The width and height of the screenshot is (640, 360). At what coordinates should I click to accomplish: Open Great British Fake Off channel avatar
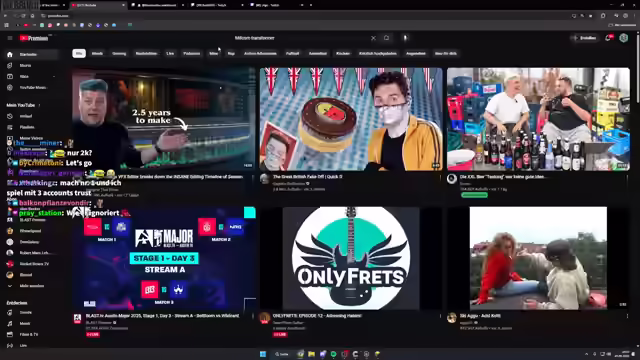[264, 179]
